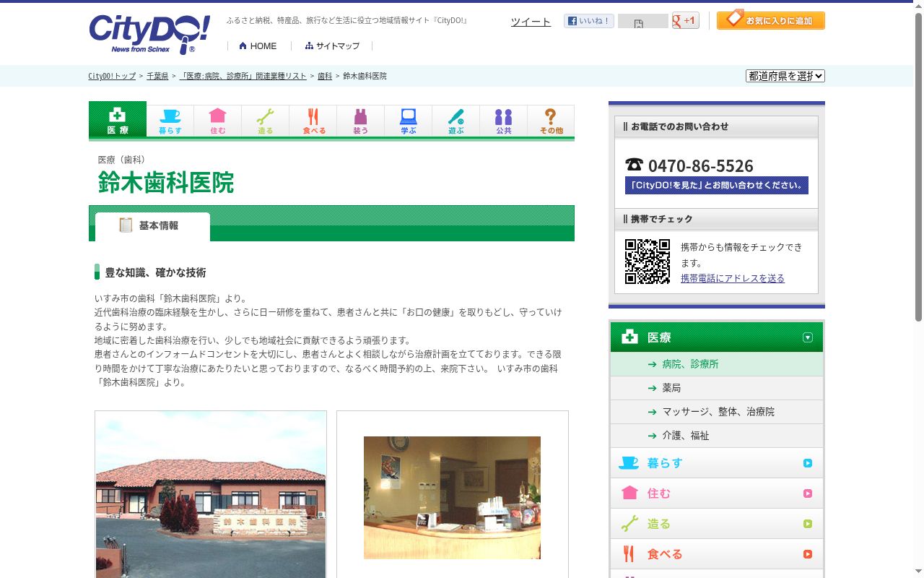
Task: Click the 千葉県 breadcrumb
Action: [x=157, y=76]
